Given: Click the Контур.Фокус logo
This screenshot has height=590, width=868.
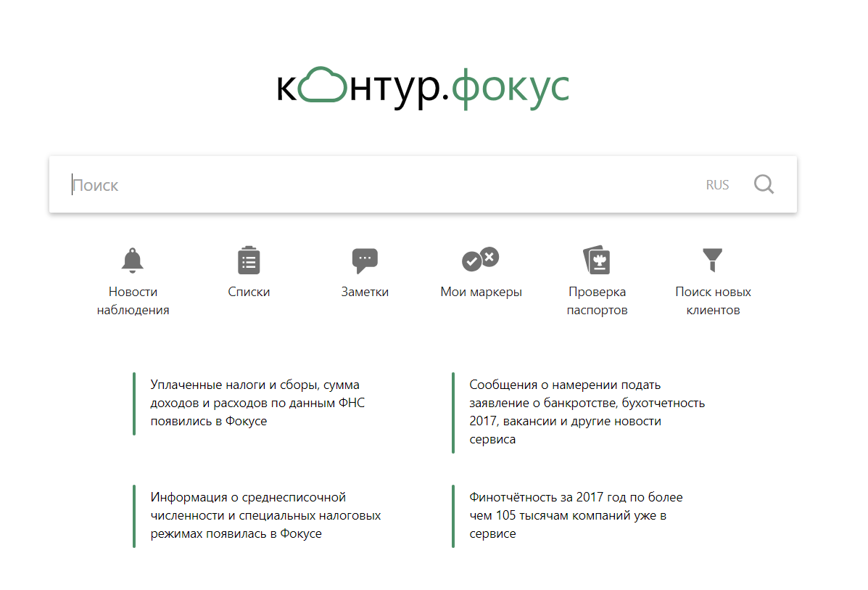Looking at the screenshot, I should point(423,88).
